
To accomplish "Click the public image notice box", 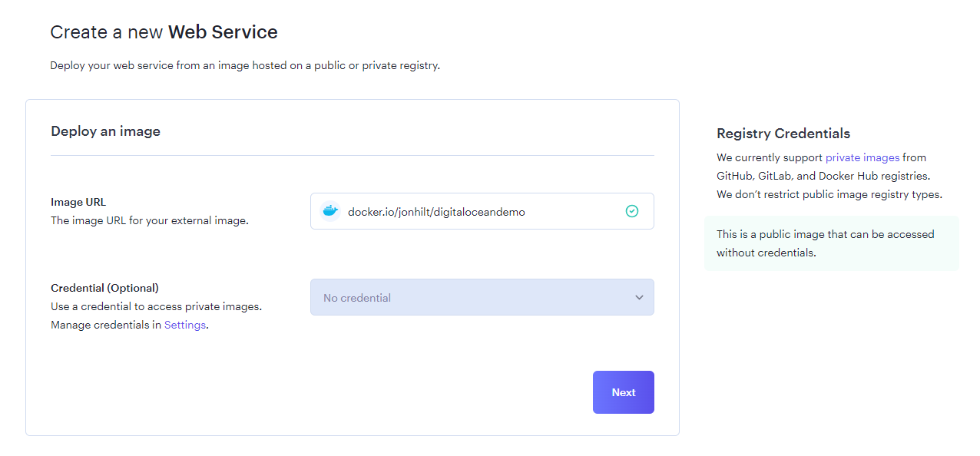I will [832, 243].
